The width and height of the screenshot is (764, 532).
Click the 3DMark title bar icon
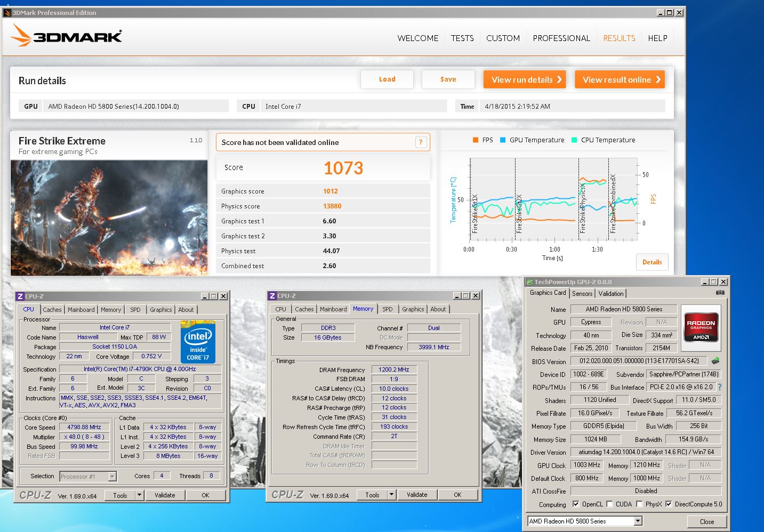pyautogui.click(x=7, y=13)
